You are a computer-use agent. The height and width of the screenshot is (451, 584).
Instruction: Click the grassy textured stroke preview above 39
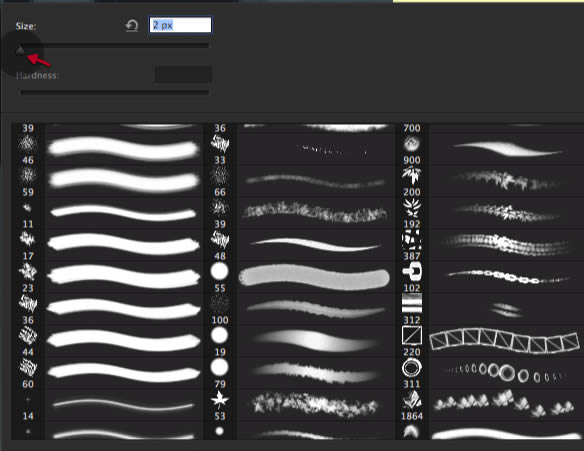coord(315,212)
